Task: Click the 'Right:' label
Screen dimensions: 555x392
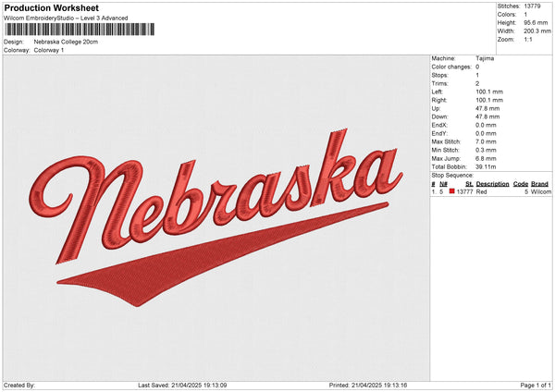Action: tap(438, 100)
